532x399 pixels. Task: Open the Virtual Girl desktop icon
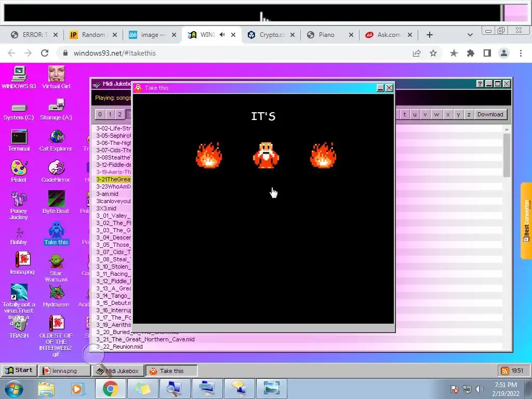point(56,78)
